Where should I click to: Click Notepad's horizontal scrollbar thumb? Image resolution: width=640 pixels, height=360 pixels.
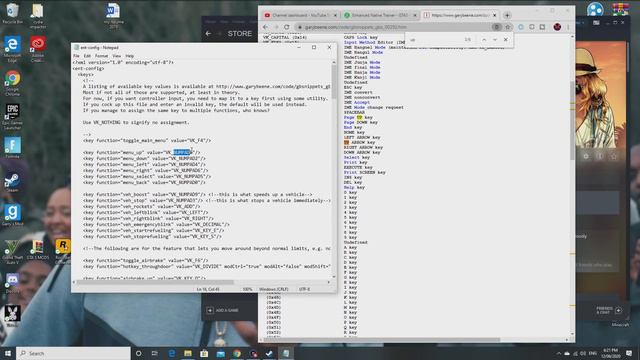click(155, 282)
